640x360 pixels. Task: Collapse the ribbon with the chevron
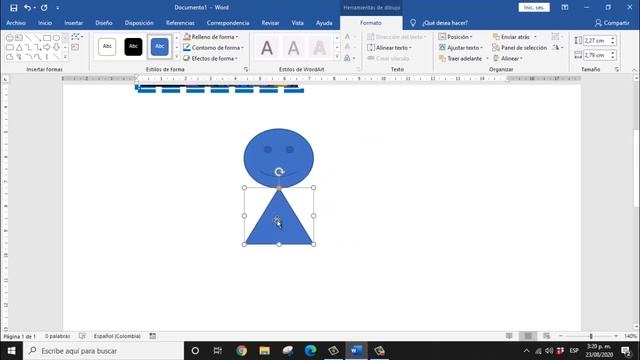pos(634,70)
